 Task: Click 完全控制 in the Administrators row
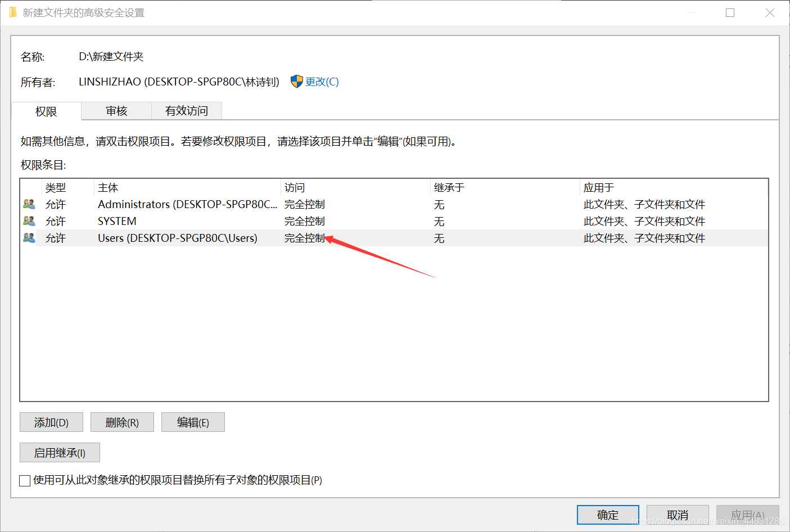click(305, 204)
